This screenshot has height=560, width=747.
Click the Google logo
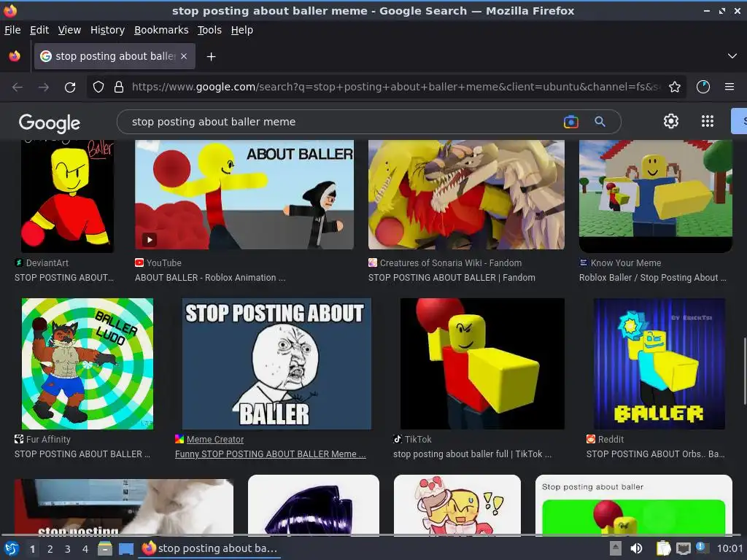coord(50,122)
